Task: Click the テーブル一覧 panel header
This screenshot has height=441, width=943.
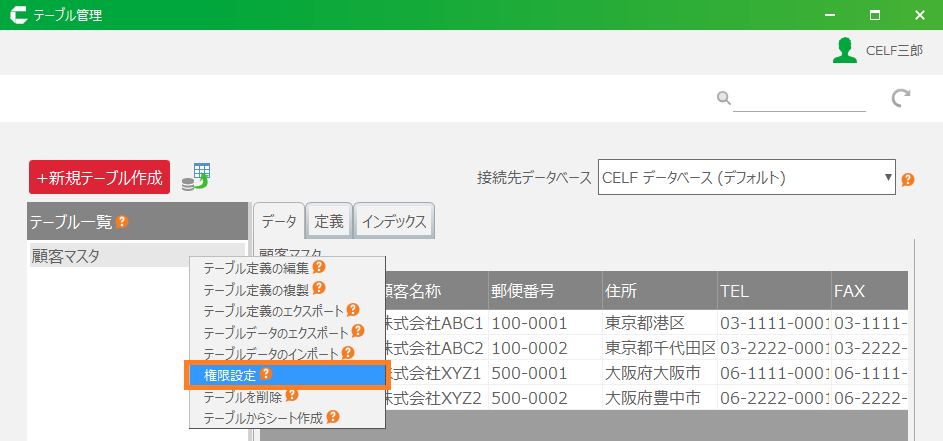Action: pos(138,221)
